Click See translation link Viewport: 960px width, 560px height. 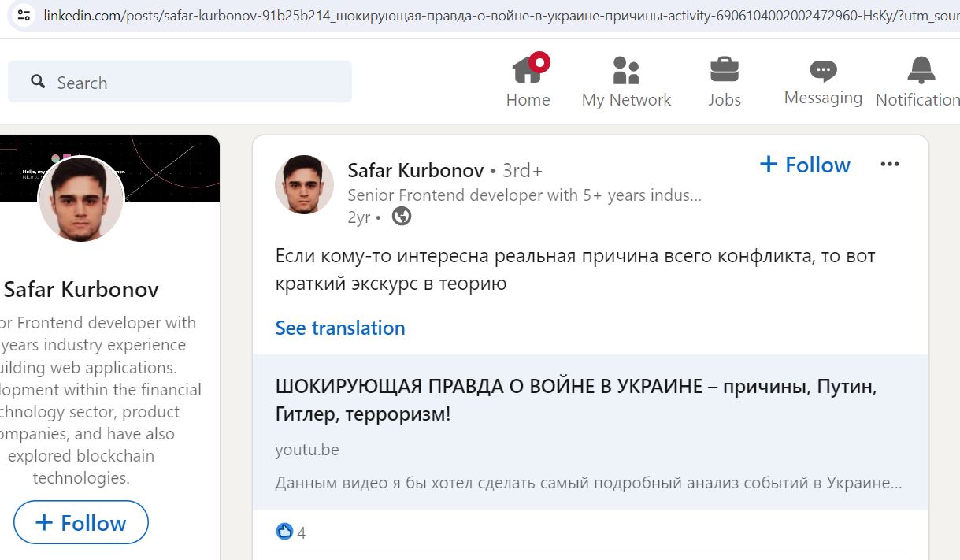point(340,328)
